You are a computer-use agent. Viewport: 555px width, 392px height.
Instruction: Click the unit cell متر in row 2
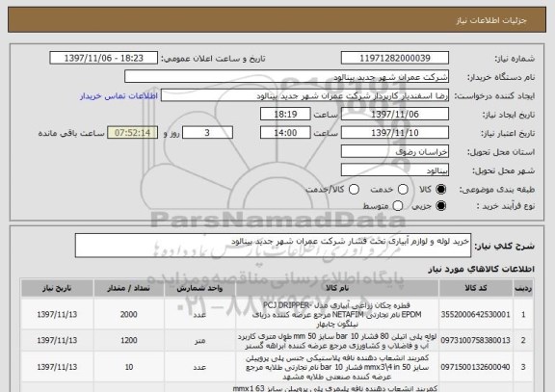coord(199,341)
